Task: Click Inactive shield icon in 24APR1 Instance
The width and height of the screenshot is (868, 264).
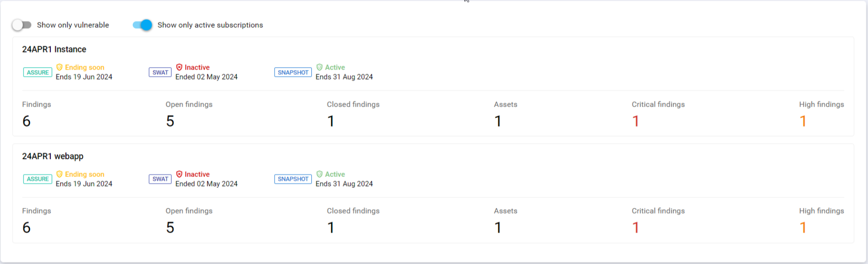Action: coord(179,67)
